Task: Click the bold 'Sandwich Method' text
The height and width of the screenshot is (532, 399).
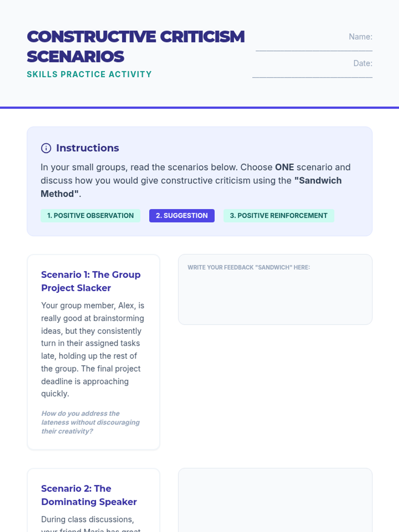Action: click(x=191, y=187)
